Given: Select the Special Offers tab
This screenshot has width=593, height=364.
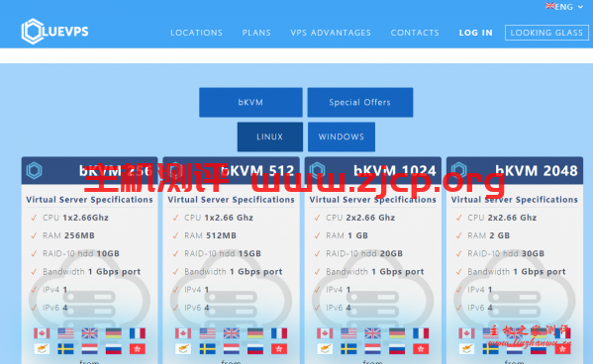Looking at the screenshot, I should [360, 103].
